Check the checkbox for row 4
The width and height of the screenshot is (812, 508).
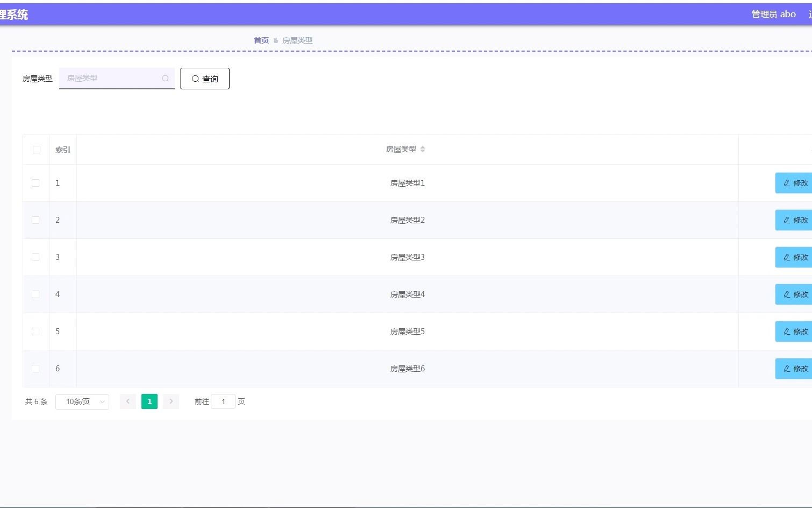click(35, 294)
